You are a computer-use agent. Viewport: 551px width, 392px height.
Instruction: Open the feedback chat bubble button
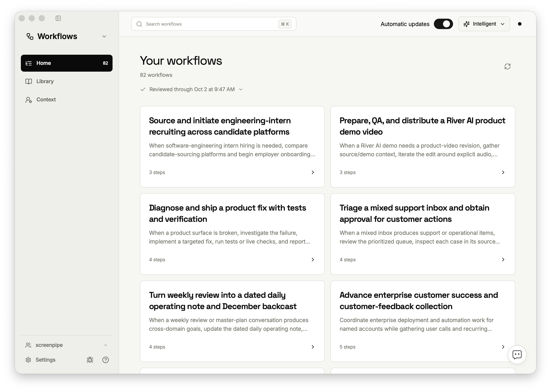[517, 355]
